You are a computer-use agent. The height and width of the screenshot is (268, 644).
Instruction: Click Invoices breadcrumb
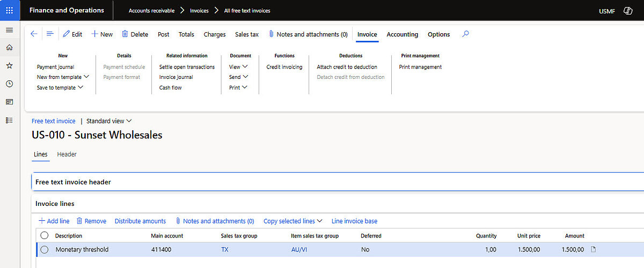[x=199, y=11]
